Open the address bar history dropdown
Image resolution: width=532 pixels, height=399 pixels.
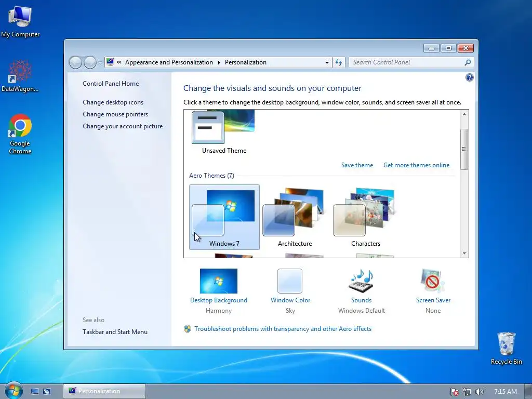tap(327, 62)
